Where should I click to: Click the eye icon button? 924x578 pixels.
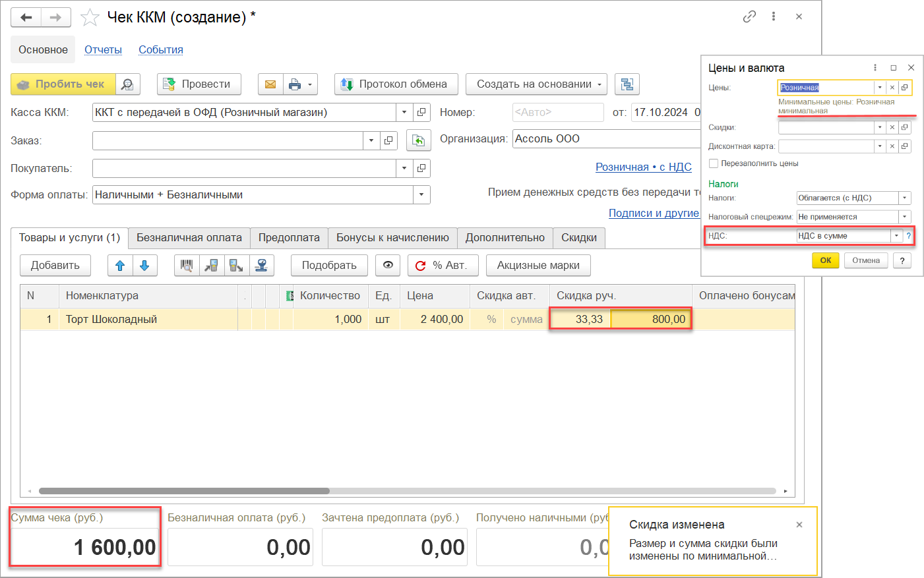tap(388, 265)
